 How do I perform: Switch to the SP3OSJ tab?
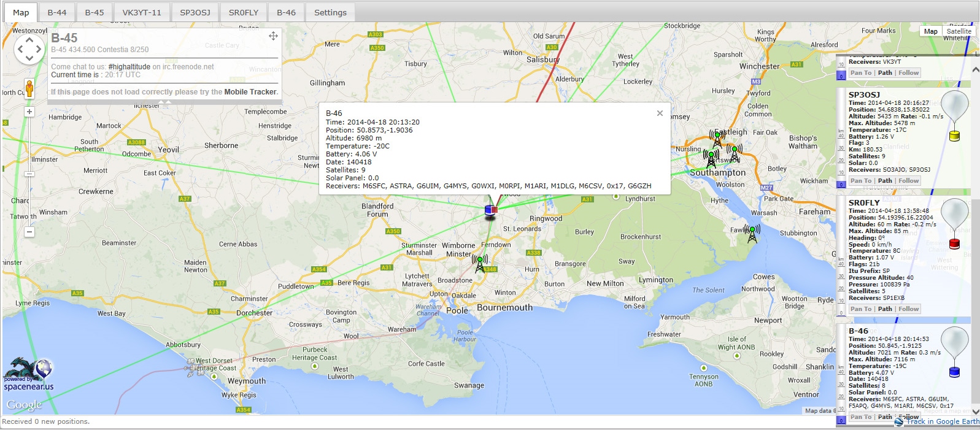(x=195, y=12)
